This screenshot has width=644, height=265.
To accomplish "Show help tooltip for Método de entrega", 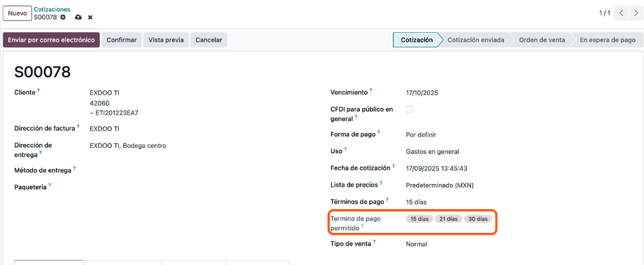I will [75, 168].
